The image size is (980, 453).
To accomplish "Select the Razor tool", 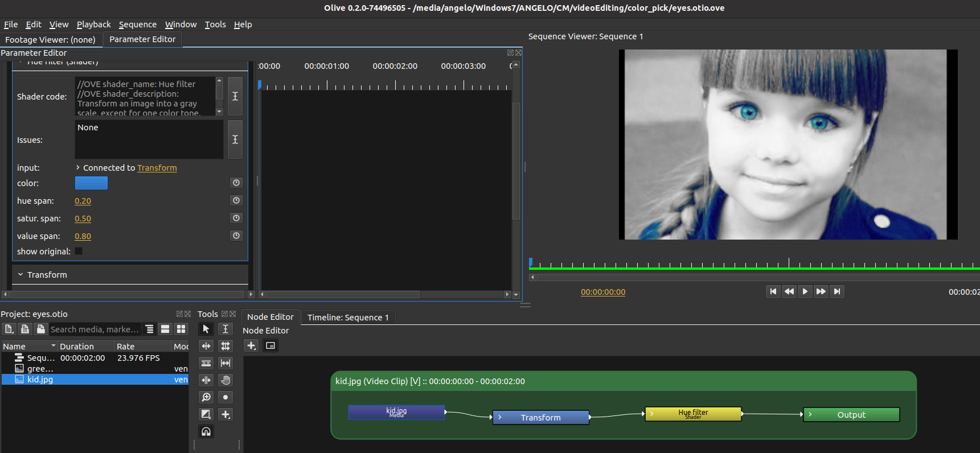I will (206, 363).
